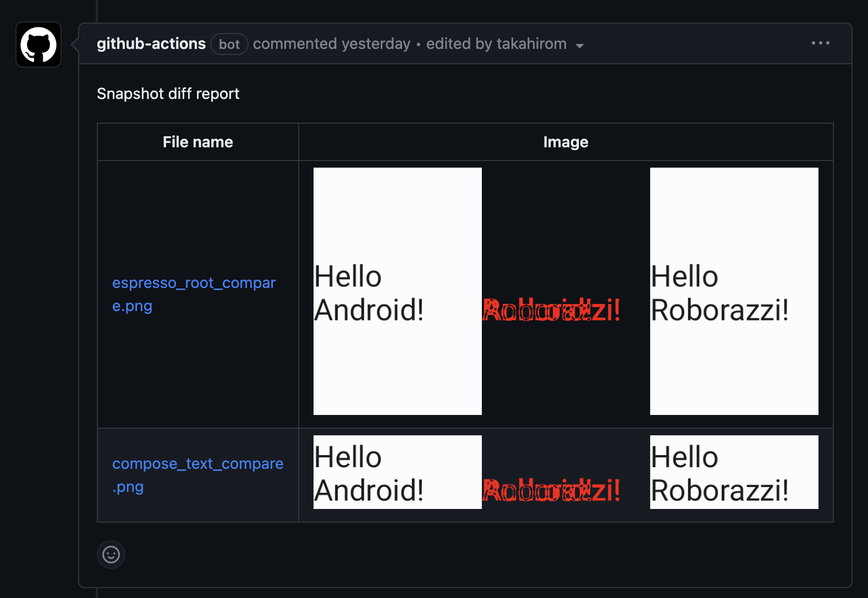Screen dimensions: 868x598
Task: Click the GitHub Octocat avatar icon
Action: tap(39, 45)
